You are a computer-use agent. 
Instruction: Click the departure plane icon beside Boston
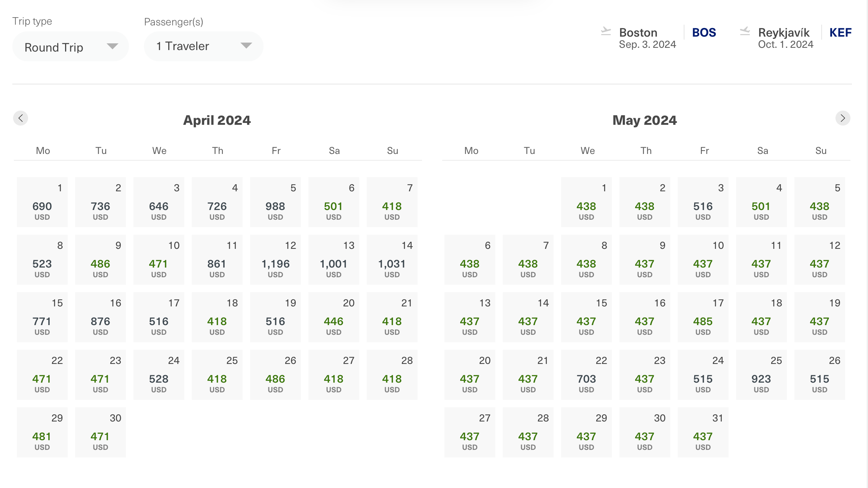[606, 31]
